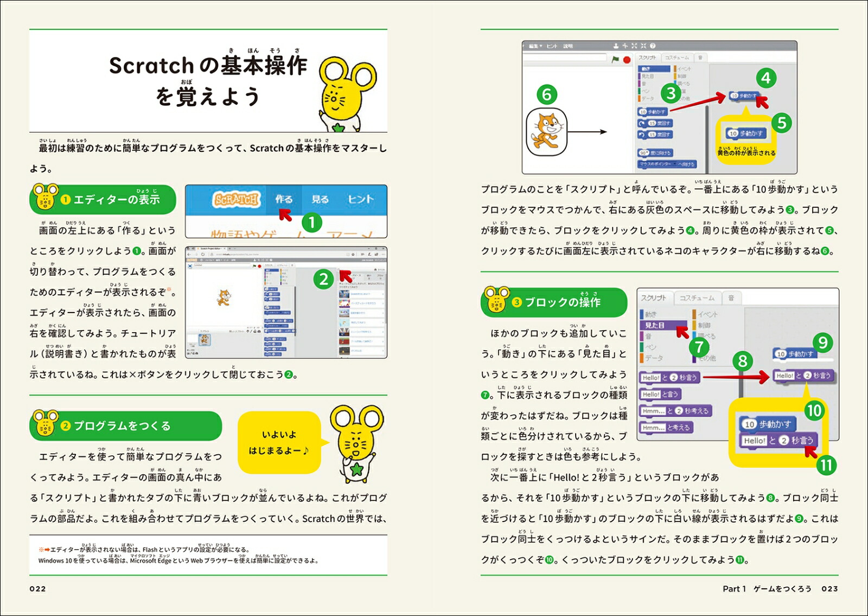This screenshot has height=616, width=868.
Task: Click the red stop button in the motion-blocks figure
Action: (x=627, y=60)
